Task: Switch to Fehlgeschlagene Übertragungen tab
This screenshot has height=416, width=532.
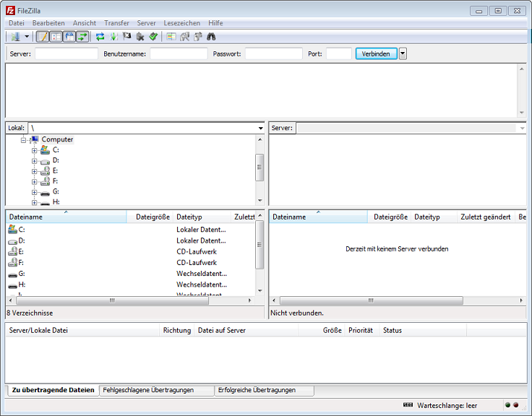Action: coord(157,390)
